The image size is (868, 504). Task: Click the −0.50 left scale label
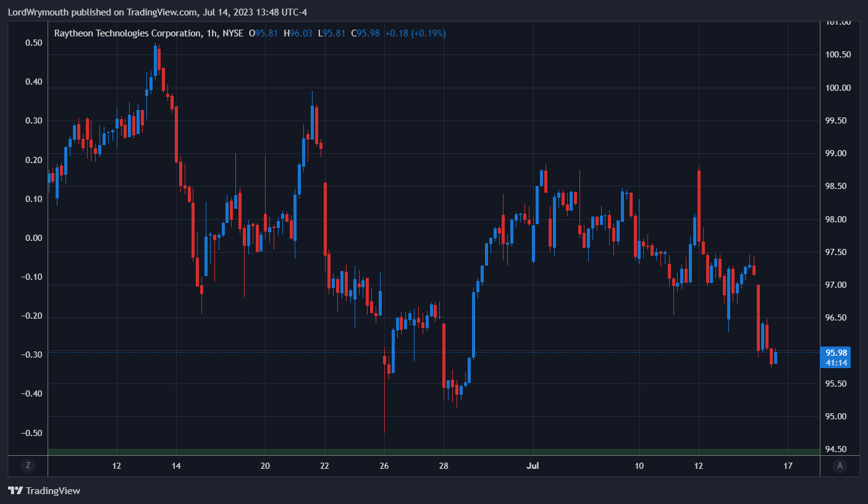point(31,433)
